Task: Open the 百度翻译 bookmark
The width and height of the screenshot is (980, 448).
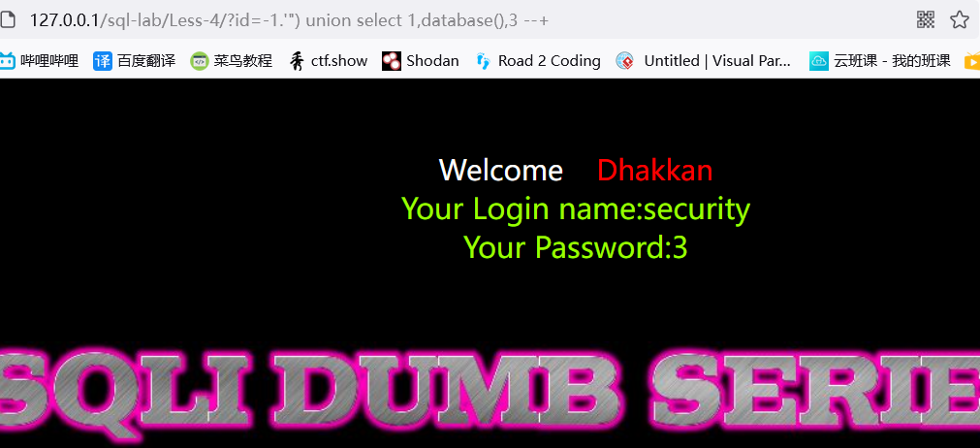Action: coord(147,61)
